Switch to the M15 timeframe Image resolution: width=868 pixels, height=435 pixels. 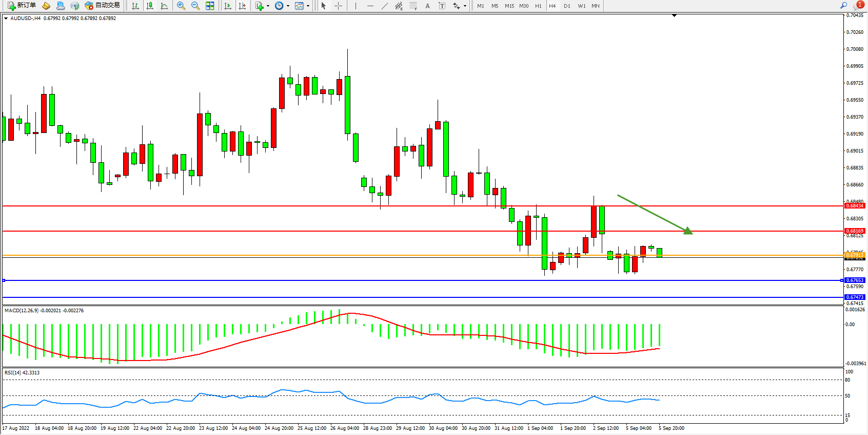click(509, 6)
